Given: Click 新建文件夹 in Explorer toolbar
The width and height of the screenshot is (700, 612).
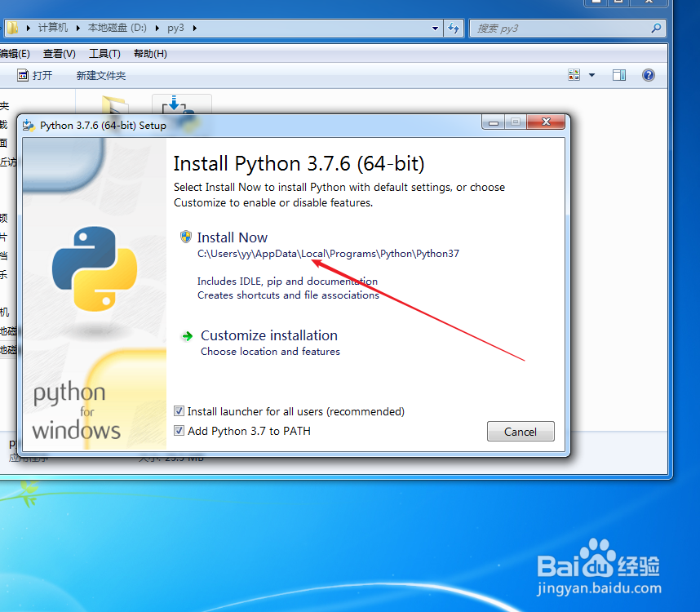Looking at the screenshot, I should [101, 75].
